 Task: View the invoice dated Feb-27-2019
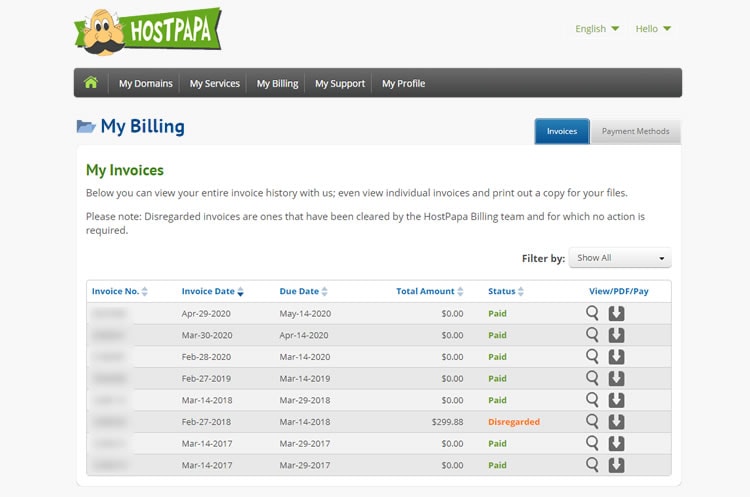click(592, 378)
